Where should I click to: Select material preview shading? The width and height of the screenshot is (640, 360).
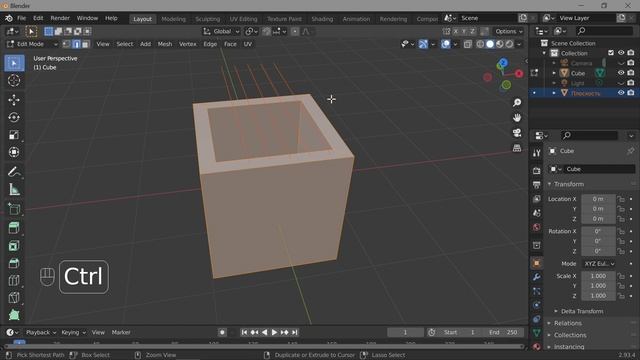click(500, 44)
